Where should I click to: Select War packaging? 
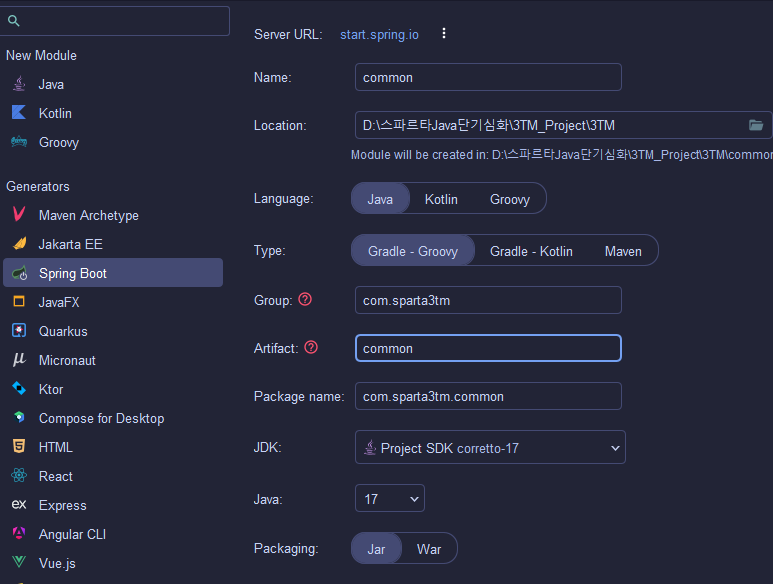429,549
